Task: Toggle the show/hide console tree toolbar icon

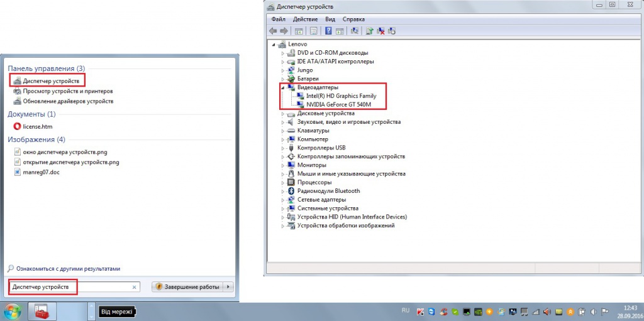Action: (299, 31)
